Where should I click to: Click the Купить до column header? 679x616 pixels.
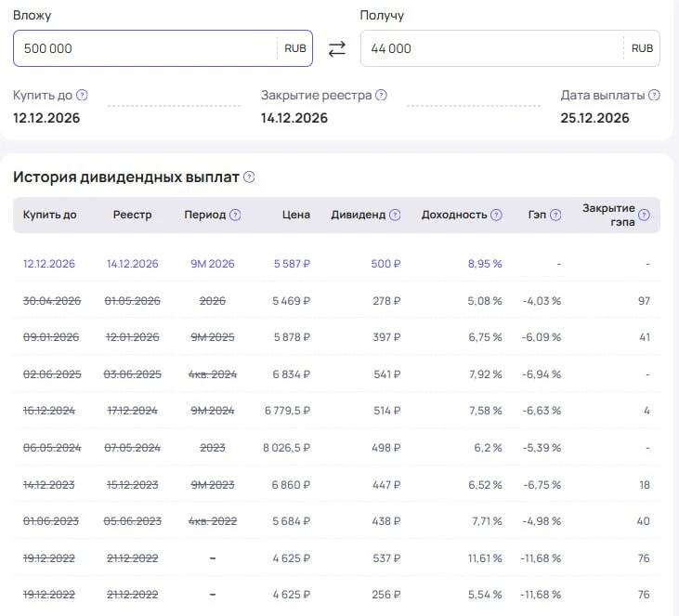point(50,215)
